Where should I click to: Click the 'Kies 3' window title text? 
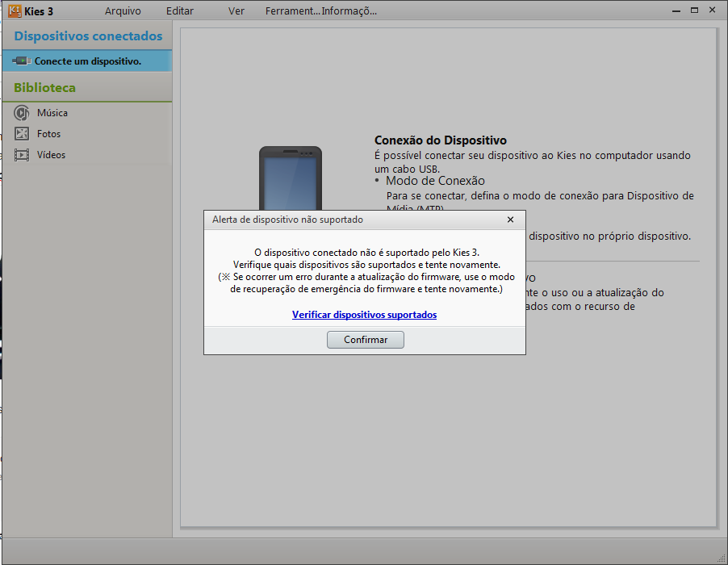tap(39, 11)
